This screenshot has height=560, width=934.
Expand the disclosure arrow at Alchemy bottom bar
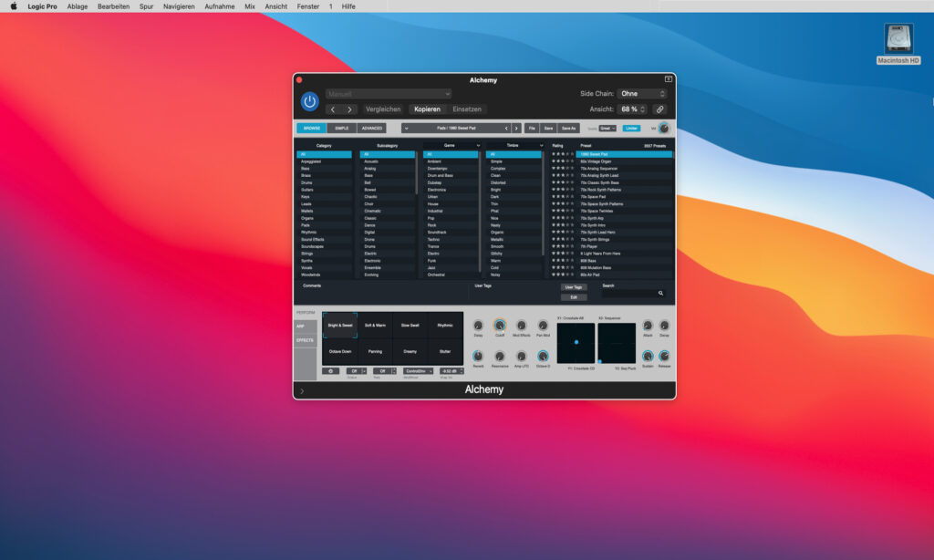pos(302,391)
